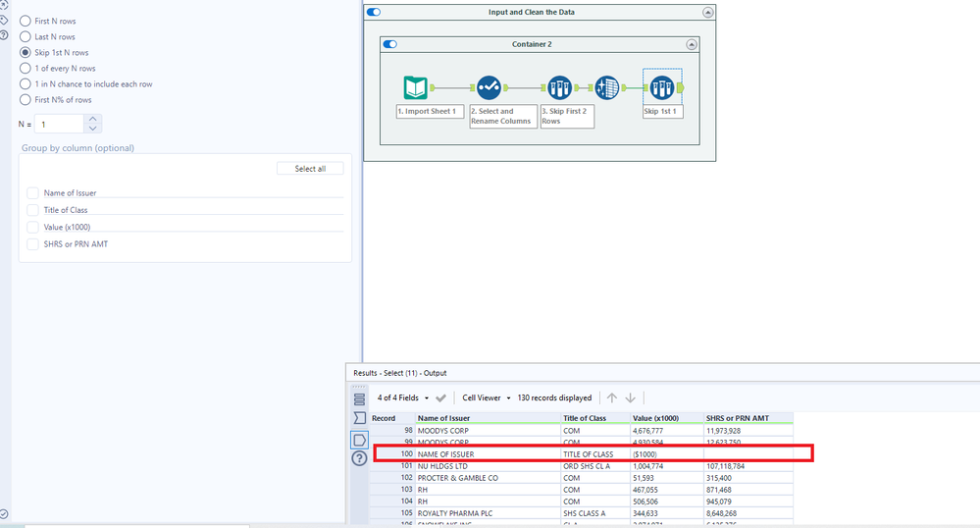Viewport: 980px width, 528px height.
Task: Click the Title of Class column header
Action: 595,418
